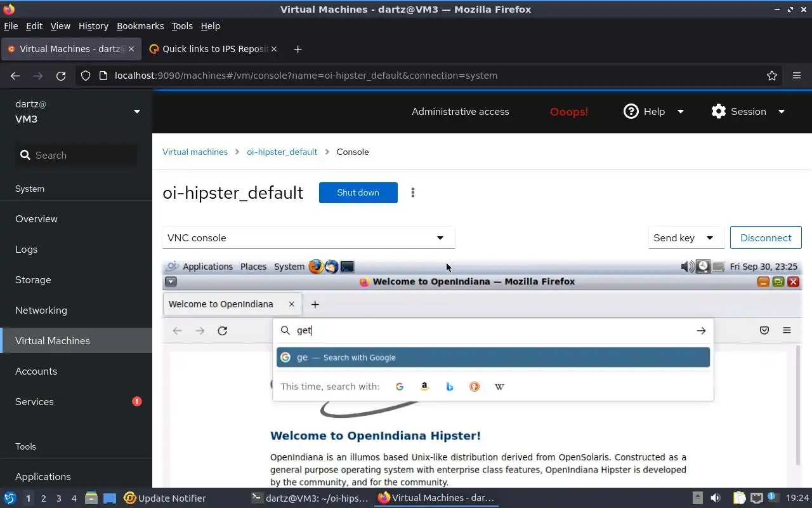Expand the Session menu
Image resolution: width=812 pixels, height=508 pixels.
(x=749, y=112)
